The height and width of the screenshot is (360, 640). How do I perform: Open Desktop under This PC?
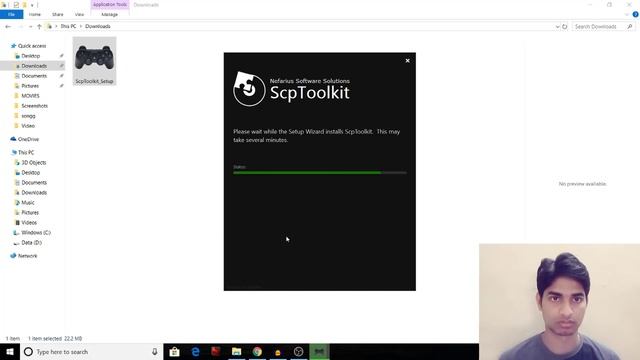coord(31,173)
